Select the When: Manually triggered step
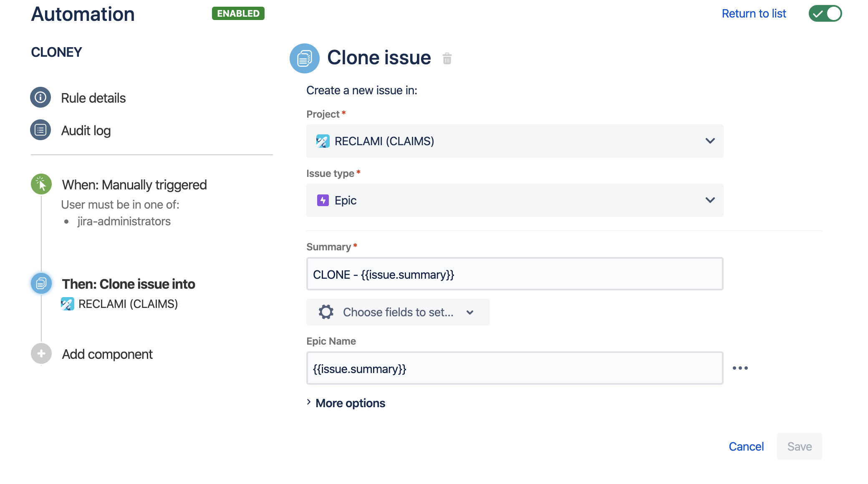Viewport: 868px width, 484px height. (x=134, y=185)
